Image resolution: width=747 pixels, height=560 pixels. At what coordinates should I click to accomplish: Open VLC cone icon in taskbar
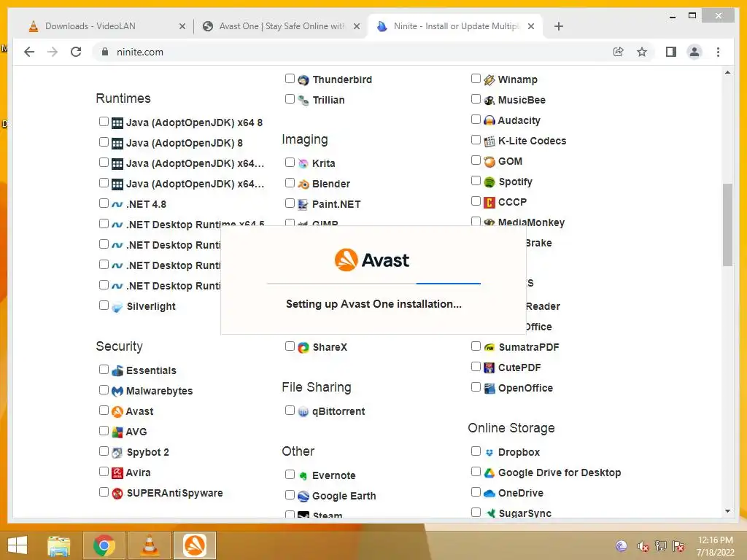coord(149,545)
